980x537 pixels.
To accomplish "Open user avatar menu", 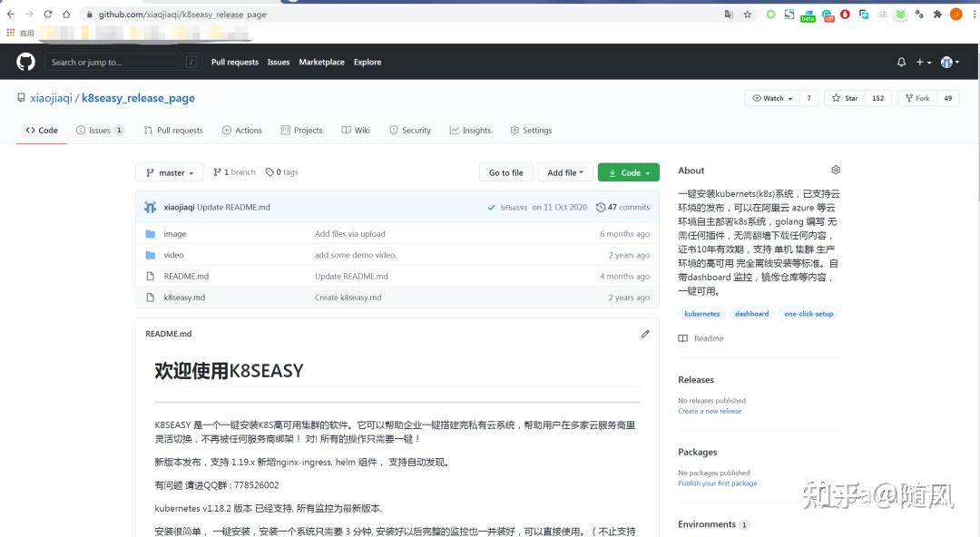I will click(x=950, y=62).
